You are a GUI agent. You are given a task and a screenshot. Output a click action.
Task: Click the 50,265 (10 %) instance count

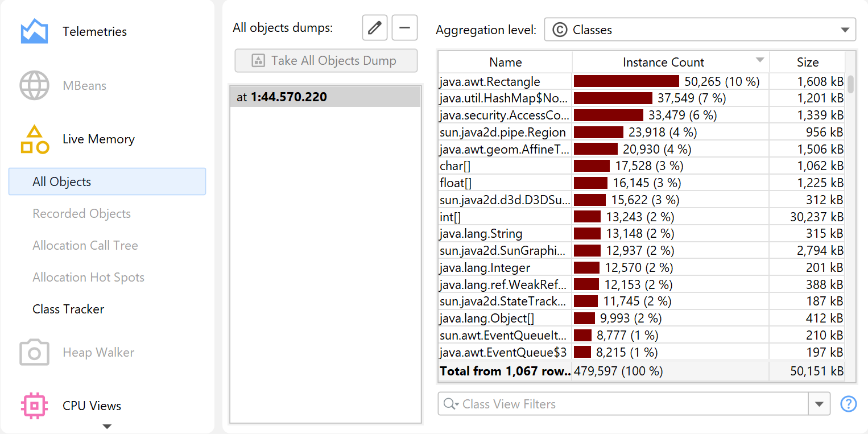[722, 81]
